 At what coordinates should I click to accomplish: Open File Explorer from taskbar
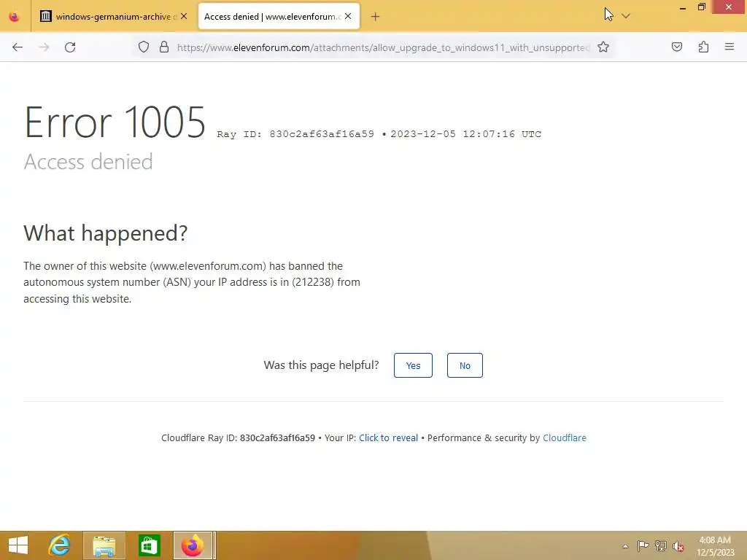point(104,545)
